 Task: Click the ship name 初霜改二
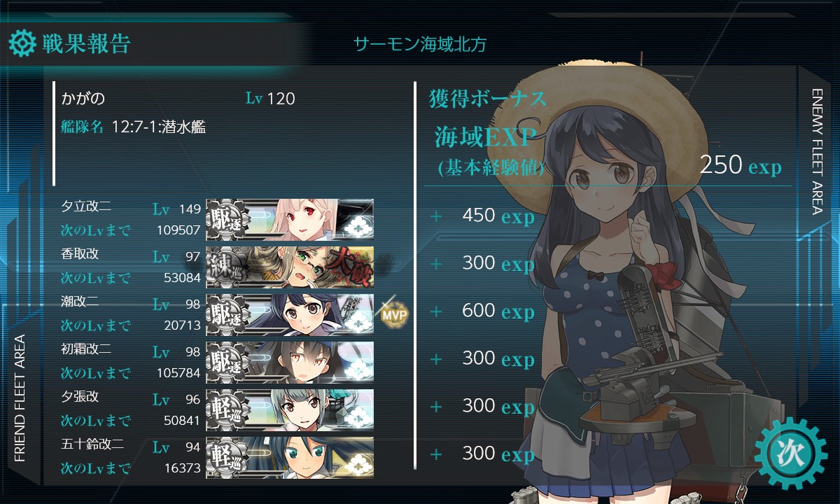pyautogui.click(x=87, y=349)
